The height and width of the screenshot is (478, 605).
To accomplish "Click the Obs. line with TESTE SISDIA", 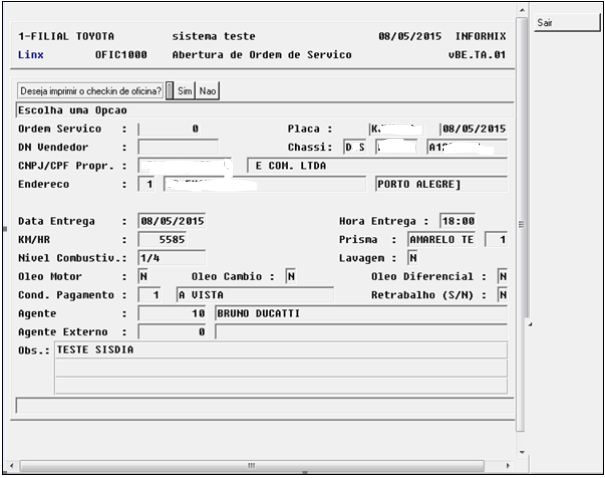I will 281,350.
